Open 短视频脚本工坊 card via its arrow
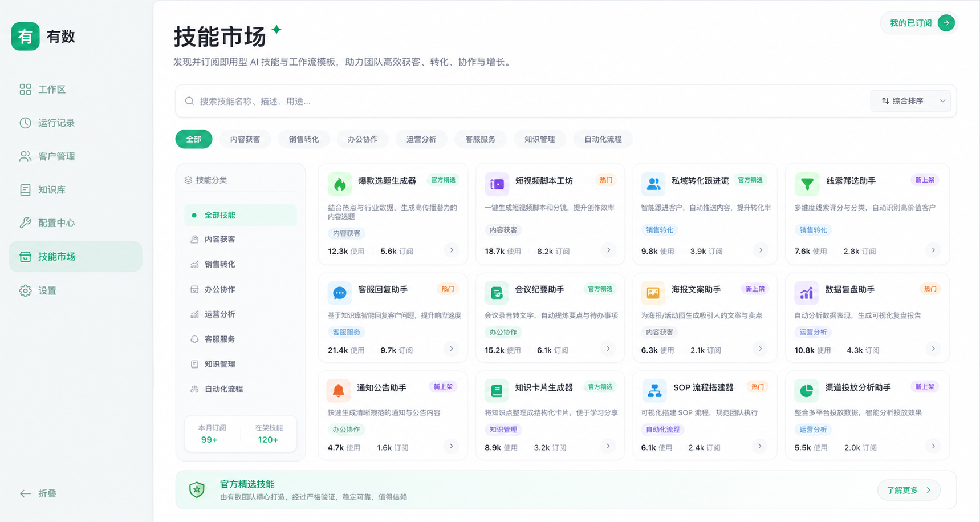The image size is (980, 522). coord(608,250)
